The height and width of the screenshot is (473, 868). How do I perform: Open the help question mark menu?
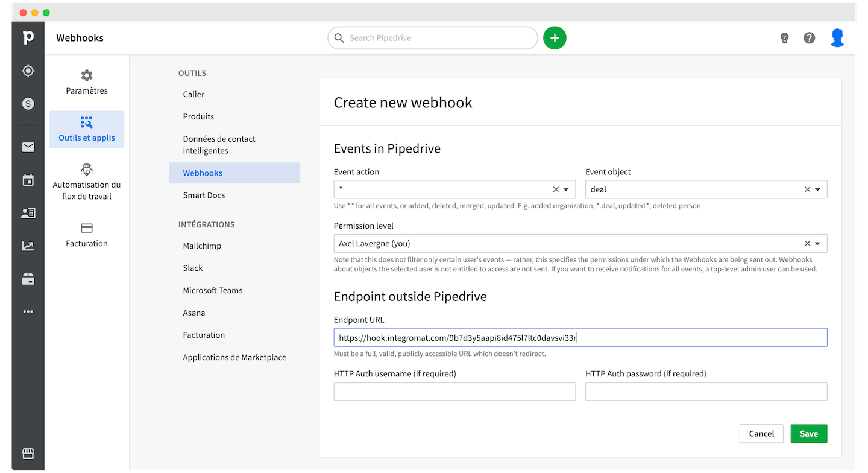809,37
